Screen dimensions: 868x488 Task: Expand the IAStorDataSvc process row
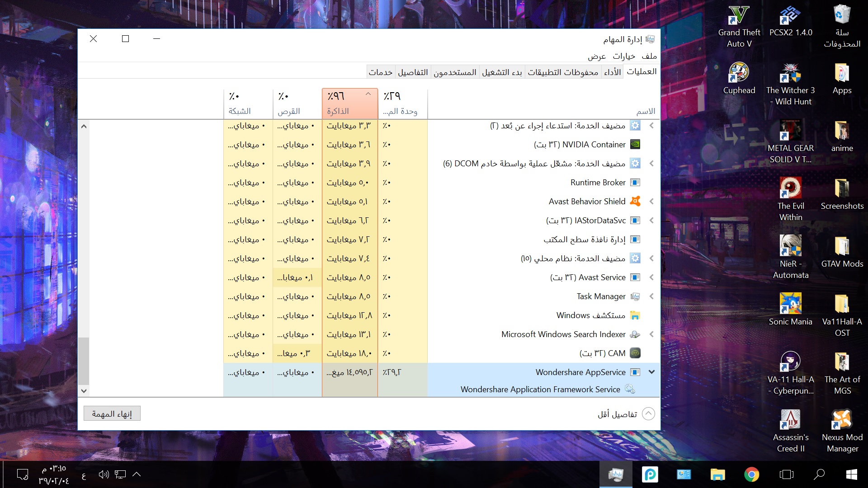tap(651, 221)
